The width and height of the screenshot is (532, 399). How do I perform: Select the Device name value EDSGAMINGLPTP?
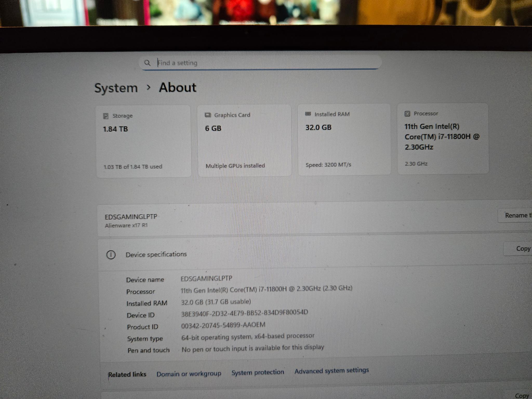point(206,278)
